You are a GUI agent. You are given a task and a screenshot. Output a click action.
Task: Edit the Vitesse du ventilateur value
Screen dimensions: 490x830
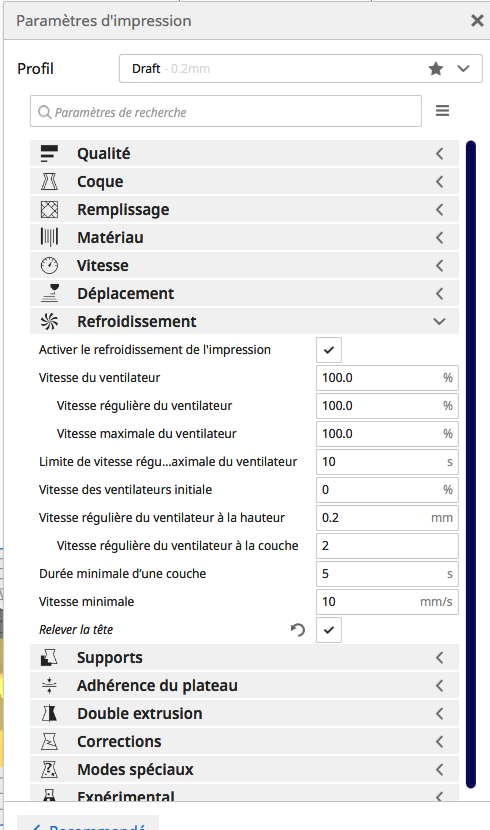[387, 378]
